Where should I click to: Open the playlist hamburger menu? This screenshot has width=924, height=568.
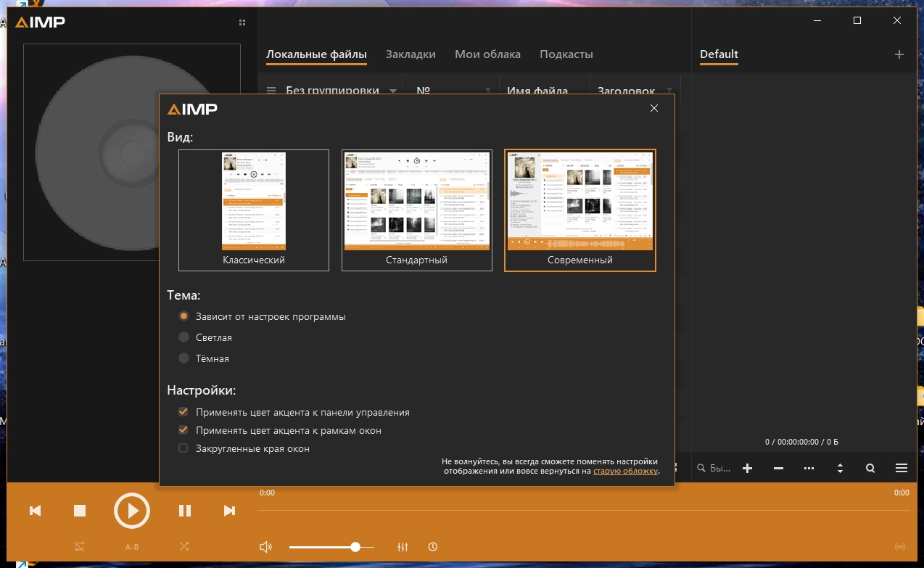pos(902,469)
